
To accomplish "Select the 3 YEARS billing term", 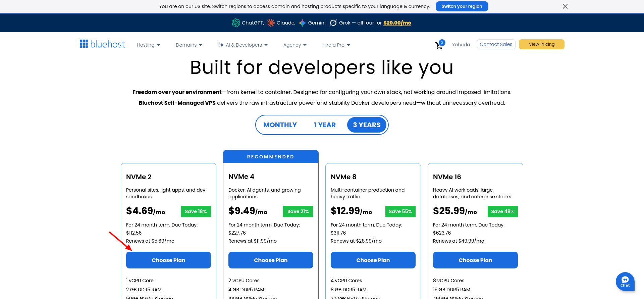I will point(367,125).
